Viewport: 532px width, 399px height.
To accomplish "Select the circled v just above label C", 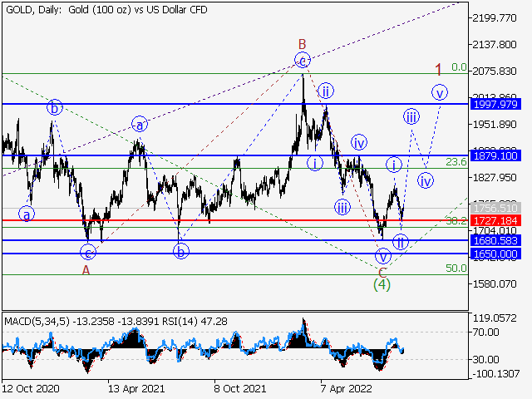I will pos(383,256).
